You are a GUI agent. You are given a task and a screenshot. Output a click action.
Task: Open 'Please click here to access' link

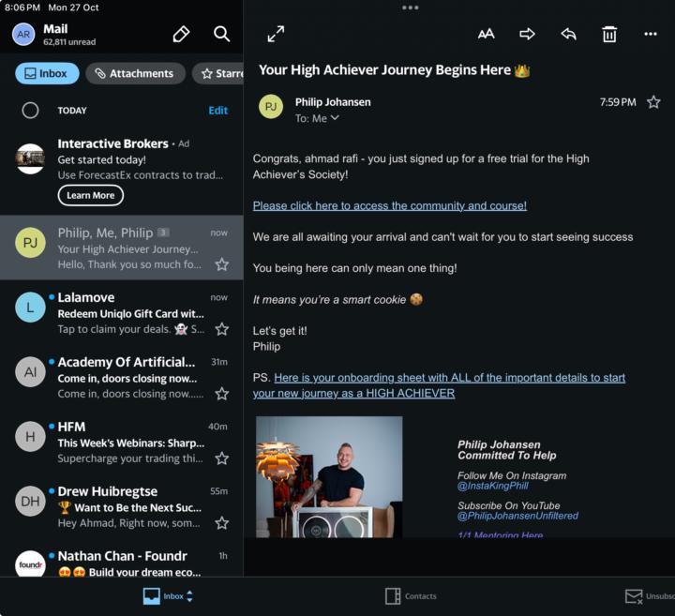click(389, 205)
